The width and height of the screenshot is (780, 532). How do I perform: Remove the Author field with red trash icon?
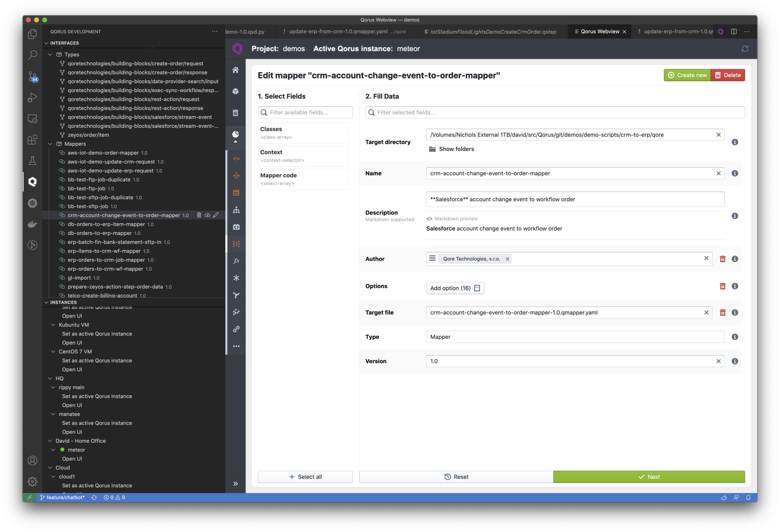723,259
